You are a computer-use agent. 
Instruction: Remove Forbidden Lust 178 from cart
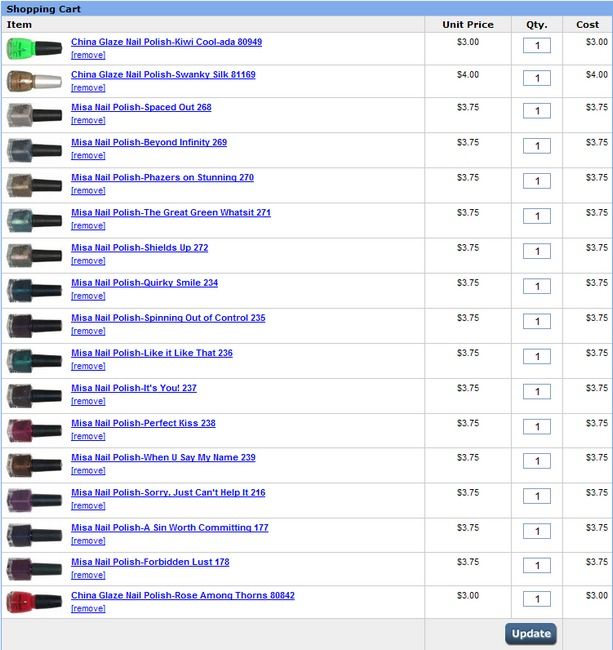tap(88, 575)
